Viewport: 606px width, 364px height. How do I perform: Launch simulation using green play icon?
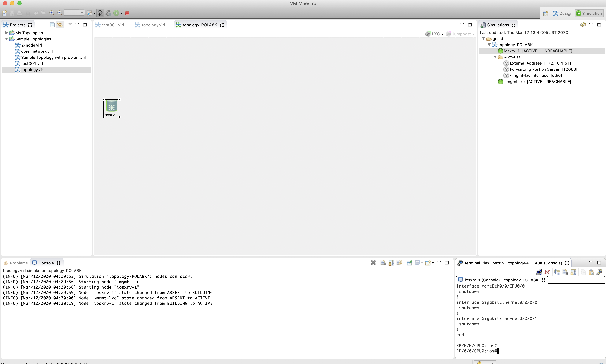(116, 13)
